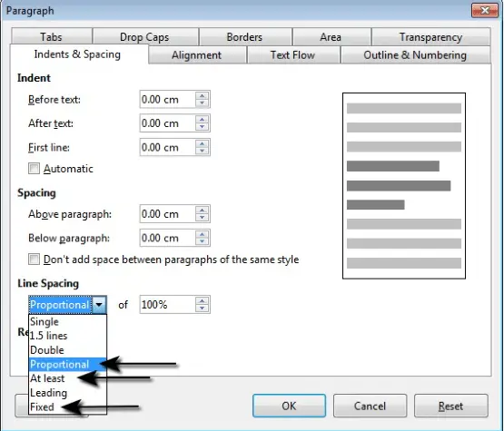Click the Reset button
504x431 pixels.
click(450, 406)
